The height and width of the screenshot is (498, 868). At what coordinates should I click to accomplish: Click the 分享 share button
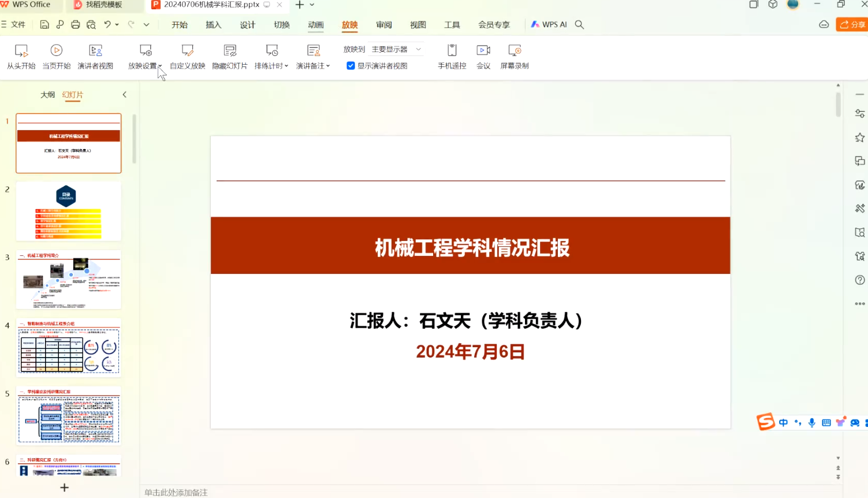852,24
